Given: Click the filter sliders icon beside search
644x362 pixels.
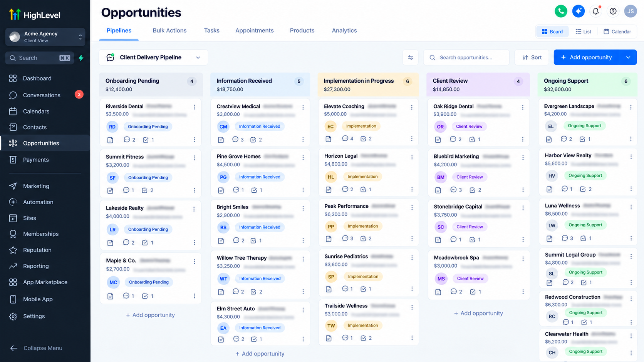Looking at the screenshot, I should point(411,57).
